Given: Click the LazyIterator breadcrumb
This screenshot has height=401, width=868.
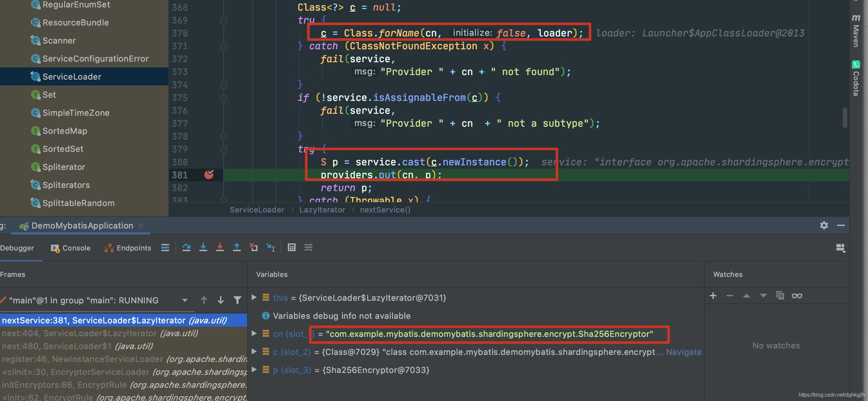Looking at the screenshot, I should click(322, 210).
